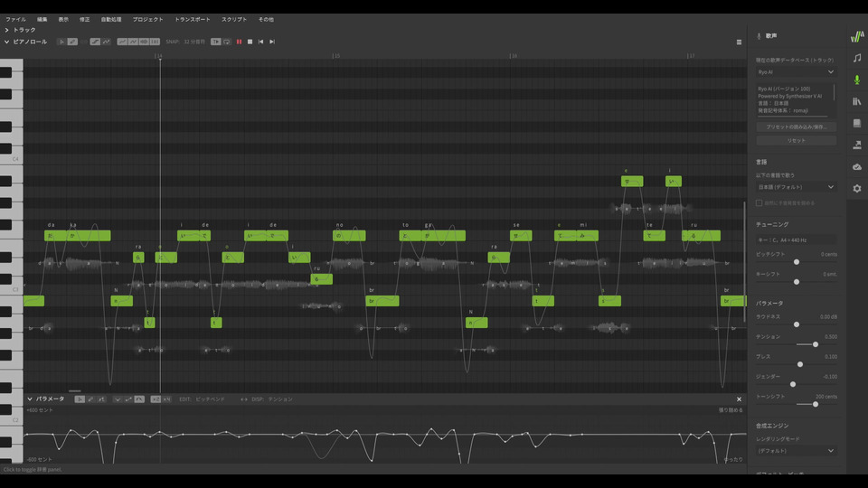Select the linear interpolation icon in parameters
Image resolution: width=868 pixels, height=488 pixels.
[x=128, y=399]
